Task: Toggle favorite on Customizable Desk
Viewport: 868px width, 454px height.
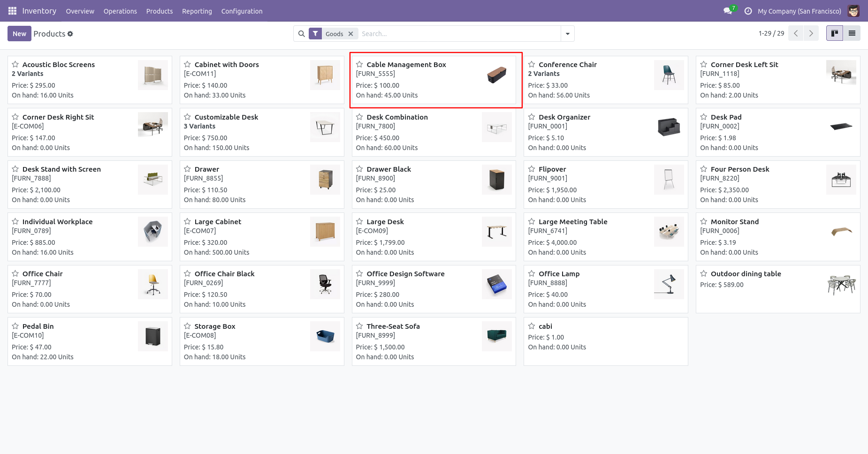Action: click(187, 117)
